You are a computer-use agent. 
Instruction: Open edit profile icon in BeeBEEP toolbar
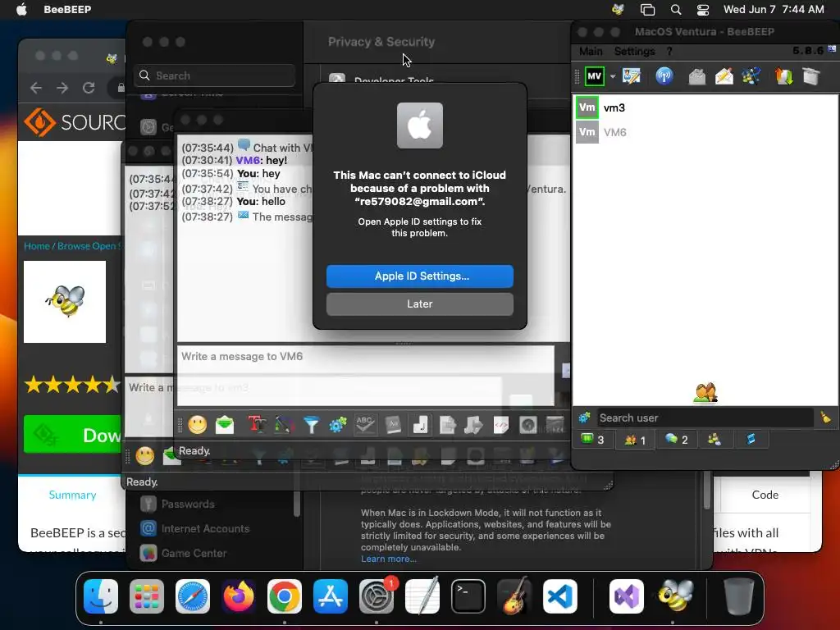point(632,76)
